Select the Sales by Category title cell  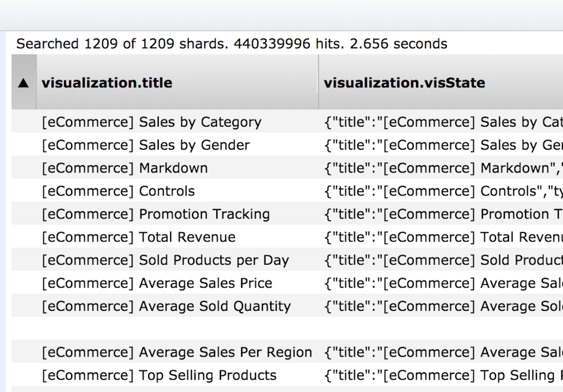point(152,123)
